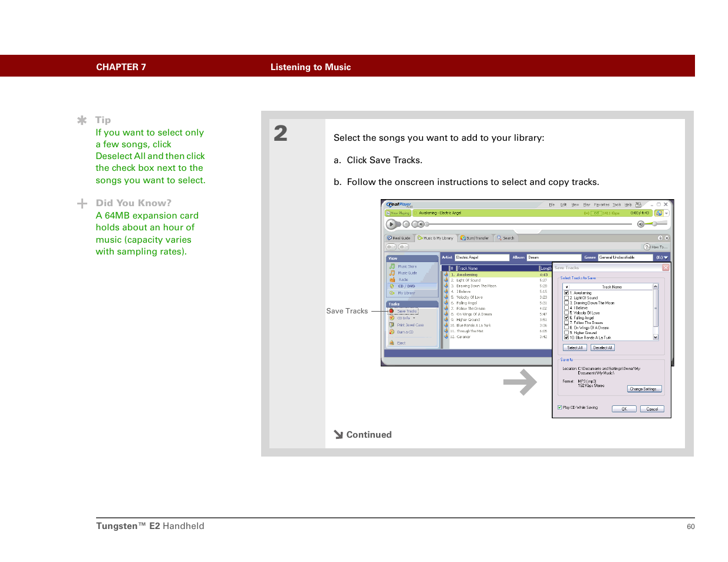Click Print Jewel Case task

(407, 325)
